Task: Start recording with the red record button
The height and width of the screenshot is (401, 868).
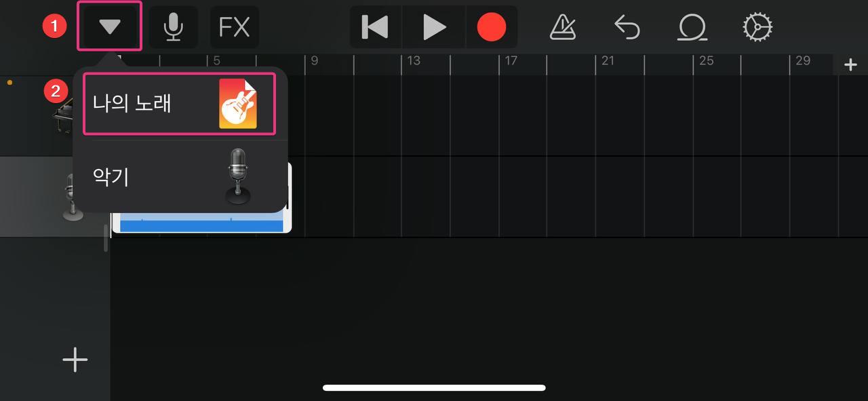Action: coord(492,27)
